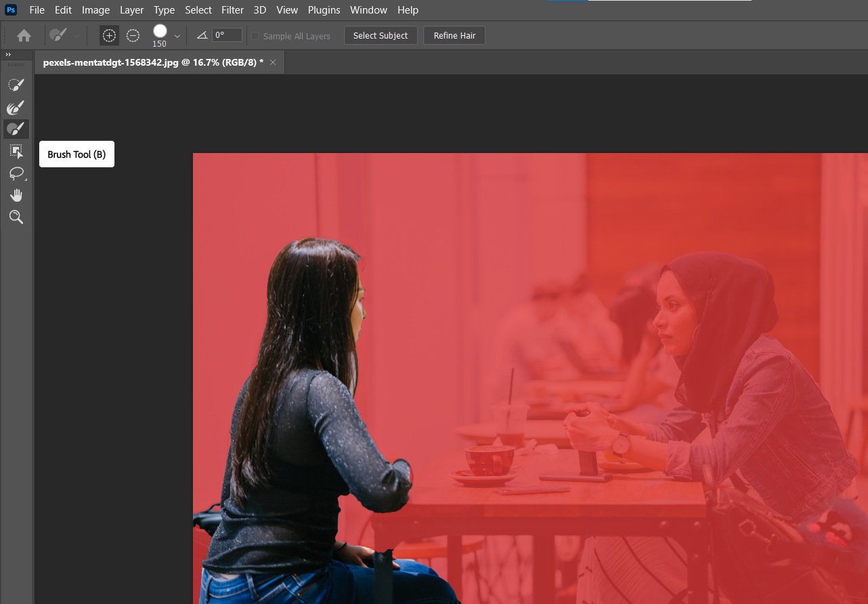
Task: Switch to subtract-from-selection brush mode
Action: (133, 36)
